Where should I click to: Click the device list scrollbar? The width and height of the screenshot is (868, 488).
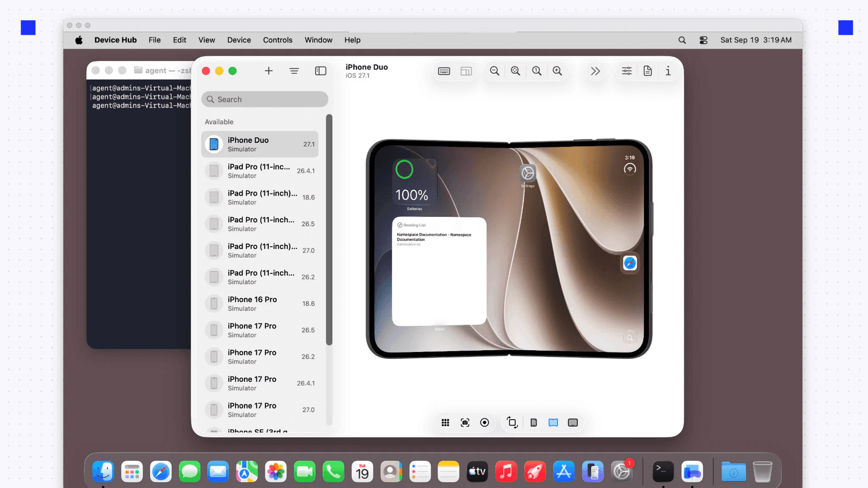[329, 230]
